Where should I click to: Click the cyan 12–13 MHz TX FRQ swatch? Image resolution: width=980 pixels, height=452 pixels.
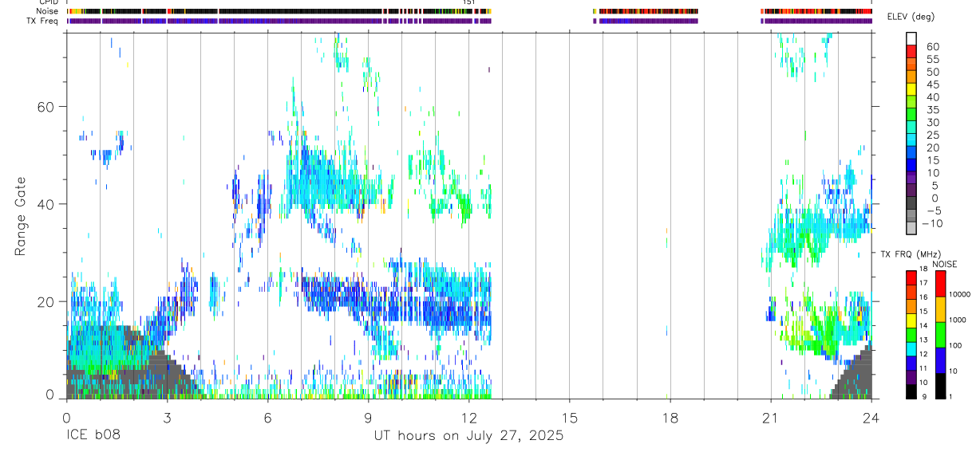click(x=911, y=349)
